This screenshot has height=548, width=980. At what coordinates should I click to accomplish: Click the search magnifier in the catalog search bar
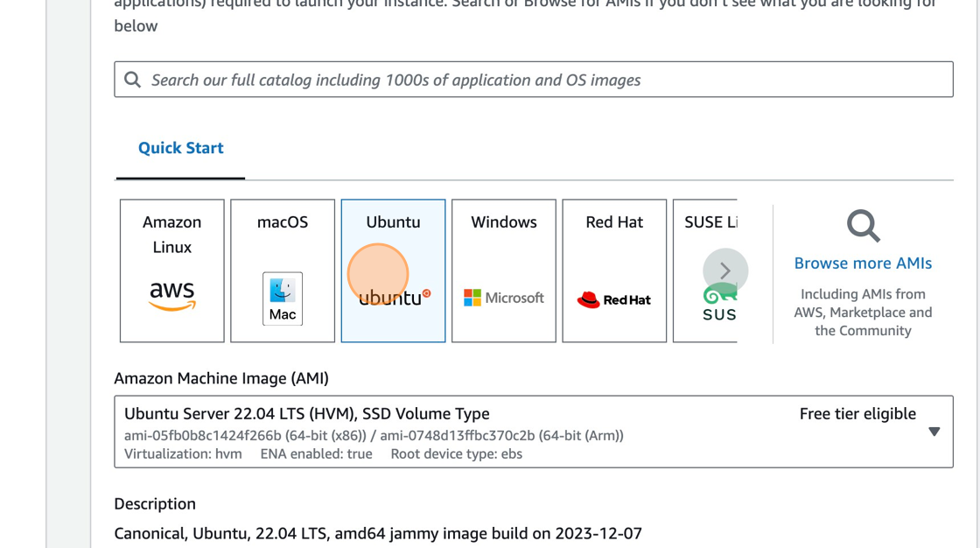132,79
